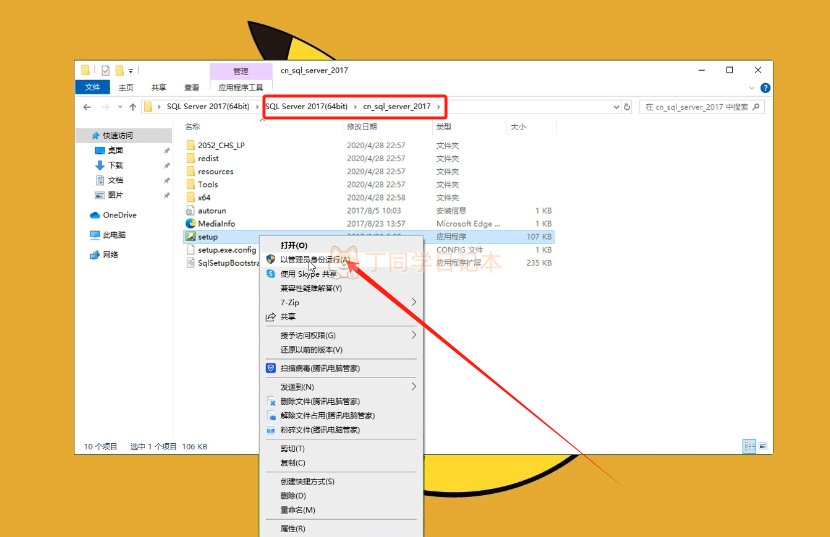Click the search box for cn_sql_server_2017
This screenshot has width=830, height=537.
(x=701, y=107)
